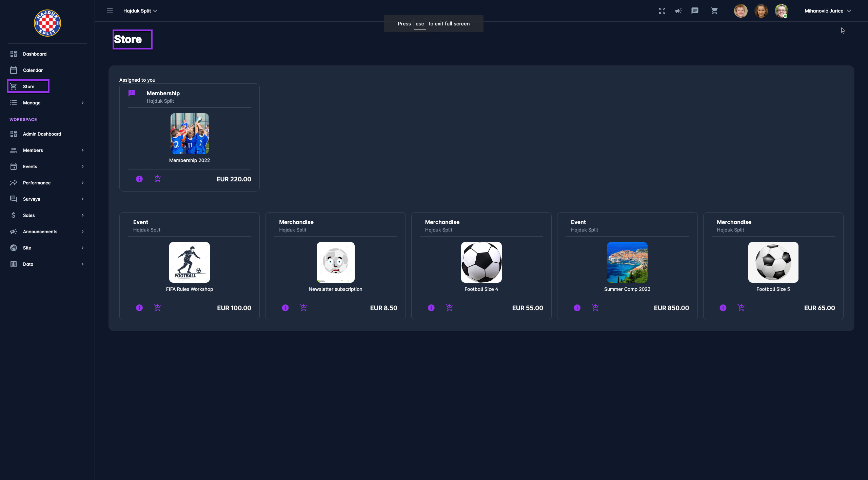Click announcements megaphone icon in header

click(678, 11)
